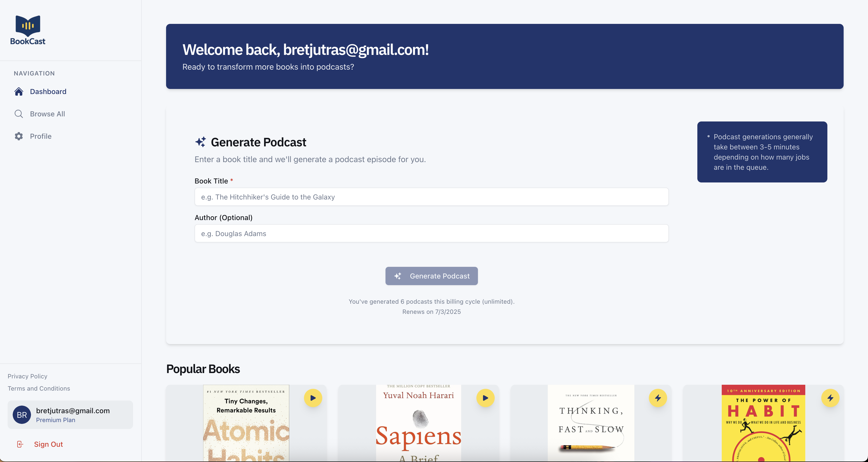The image size is (868, 462).
Task: Click the Premium Plan label
Action: [56, 420]
